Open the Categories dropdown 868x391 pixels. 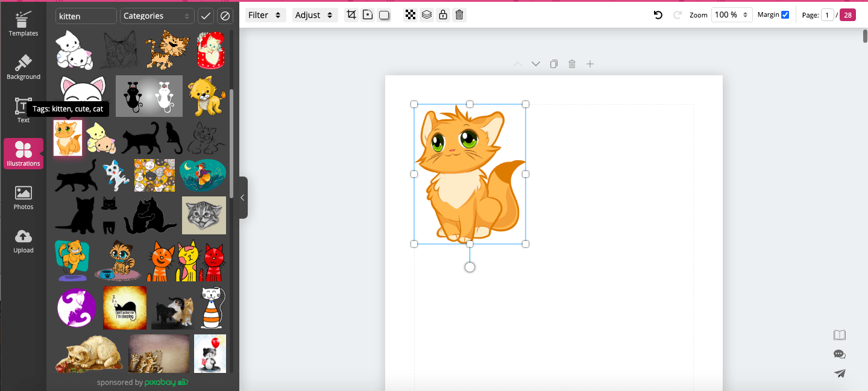(156, 16)
